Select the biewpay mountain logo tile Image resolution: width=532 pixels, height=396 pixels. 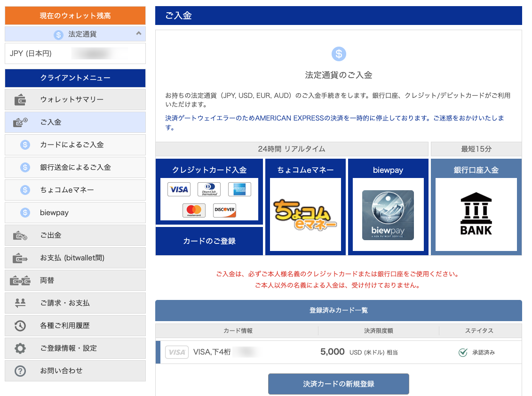[388, 215]
